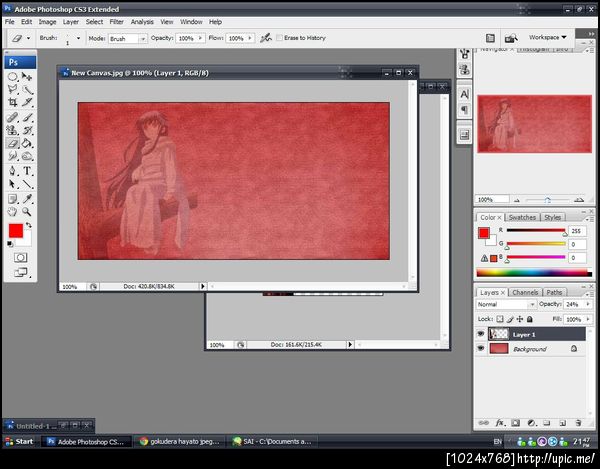Open New Canvas status bar info menu
The height and width of the screenshot is (469, 600).
click(203, 286)
